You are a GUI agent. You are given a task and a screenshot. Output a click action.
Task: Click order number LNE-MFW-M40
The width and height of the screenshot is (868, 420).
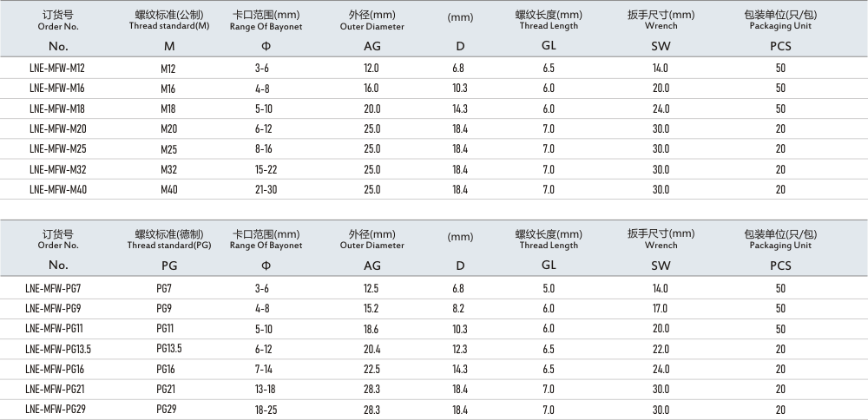pos(56,189)
